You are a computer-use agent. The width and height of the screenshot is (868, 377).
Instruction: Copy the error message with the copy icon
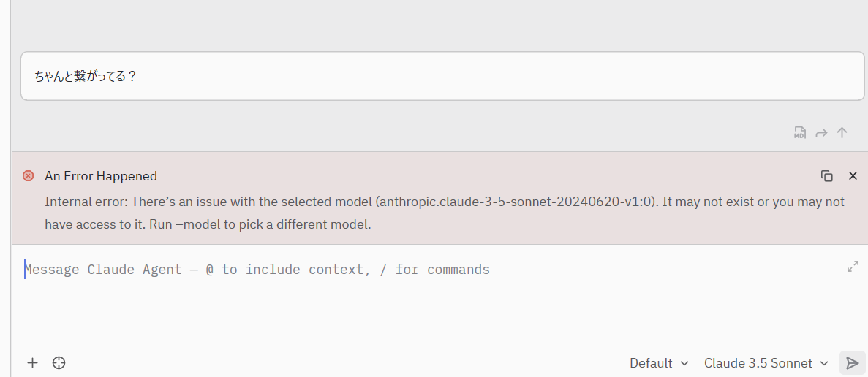click(827, 175)
